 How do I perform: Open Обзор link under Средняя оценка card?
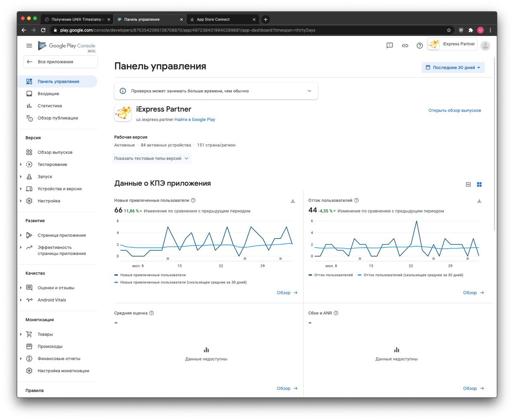point(287,389)
